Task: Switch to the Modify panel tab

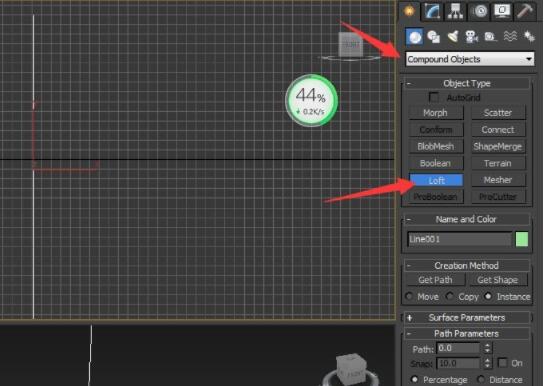Action: tap(432, 11)
